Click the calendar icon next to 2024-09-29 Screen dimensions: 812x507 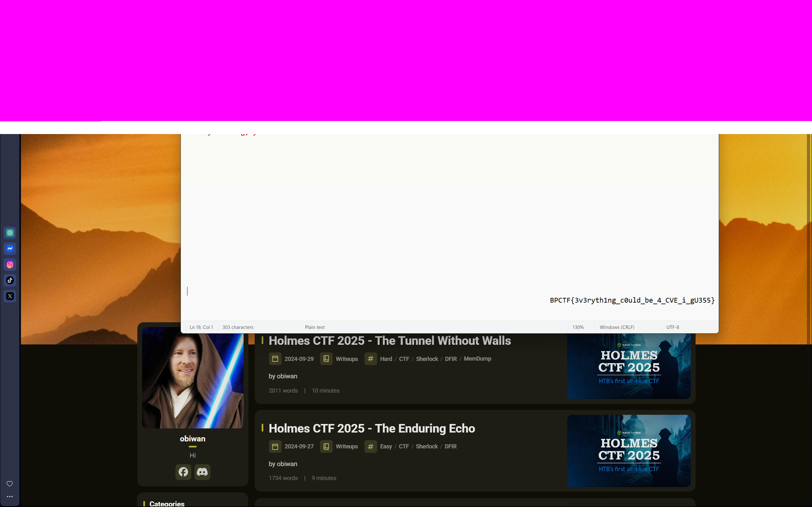click(x=274, y=358)
